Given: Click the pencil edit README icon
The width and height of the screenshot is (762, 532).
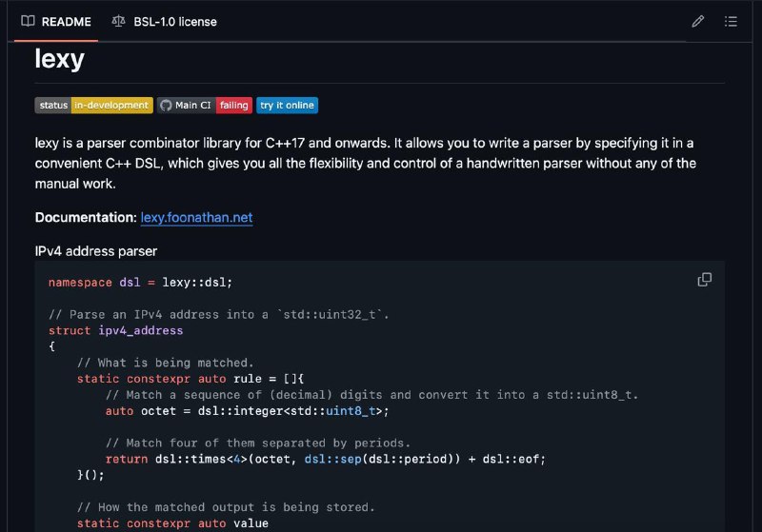Looking at the screenshot, I should point(698,21).
